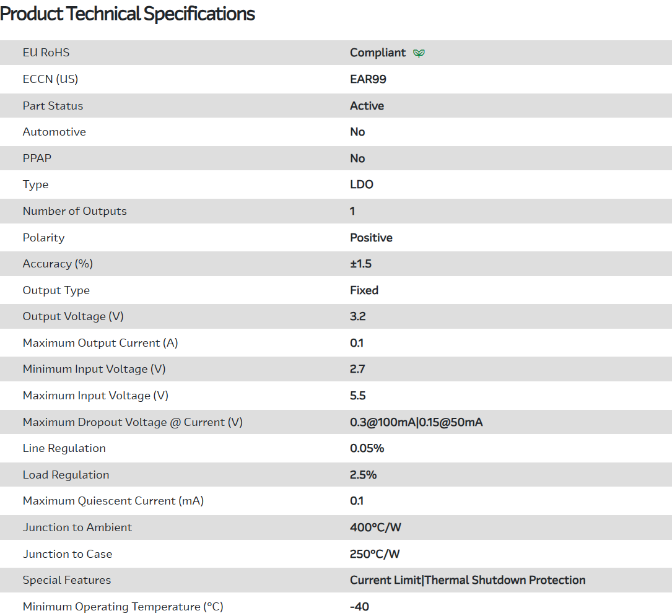This screenshot has width=672, height=616.
Task: Click the Product Technical Specifications heading
Action: (x=128, y=14)
